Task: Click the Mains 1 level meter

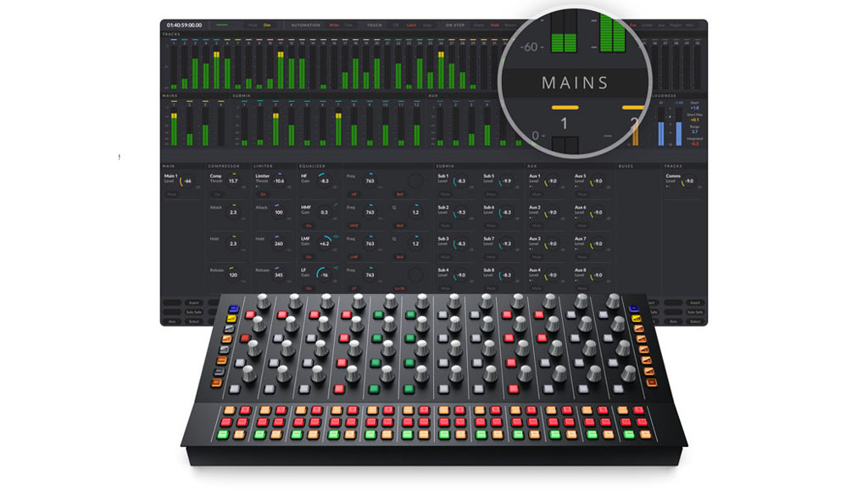Action: [x=174, y=125]
